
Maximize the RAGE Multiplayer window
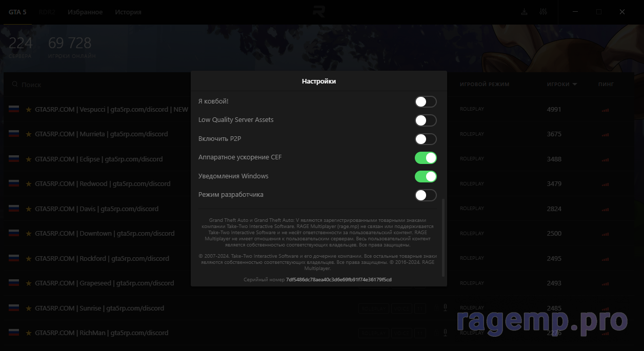[599, 12]
